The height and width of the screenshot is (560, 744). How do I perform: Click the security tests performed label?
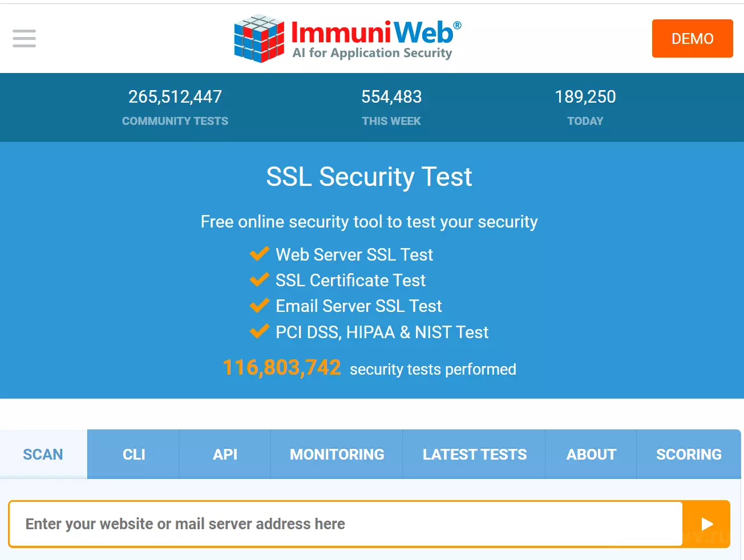tap(433, 370)
